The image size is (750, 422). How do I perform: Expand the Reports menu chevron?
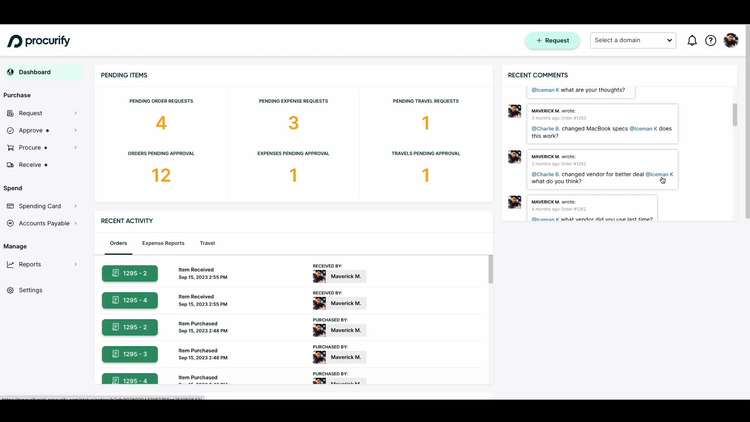[76, 265]
